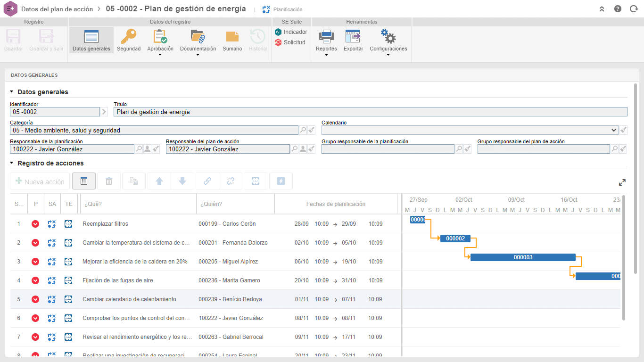Collapse the top ribbon with double chevron
This screenshot has width=644, height=362.
(602, 9)
